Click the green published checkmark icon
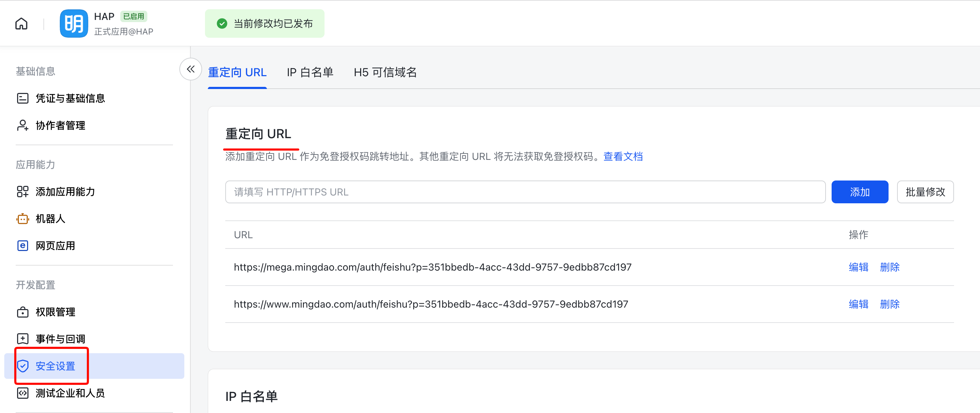 pos(222,23)
